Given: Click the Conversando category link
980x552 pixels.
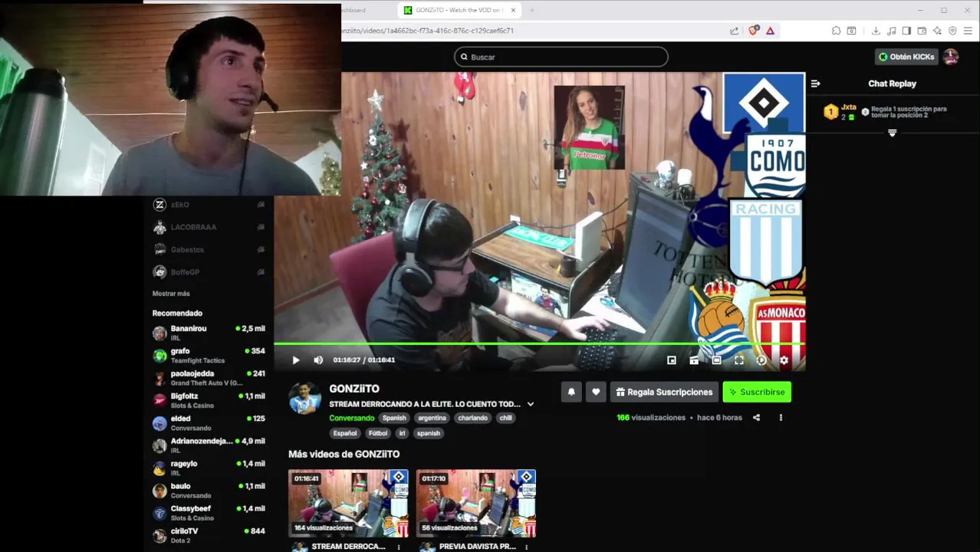Looking at the screenshot, I should [x=352, y=418].
